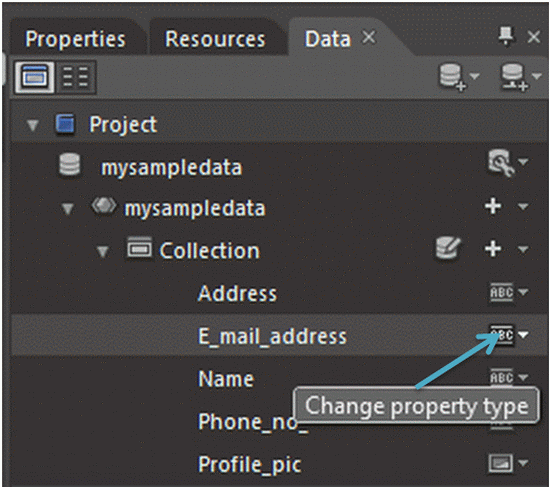
Task: Open property type dropdown for Profile_pic
Action: click(x=523, y=463)
